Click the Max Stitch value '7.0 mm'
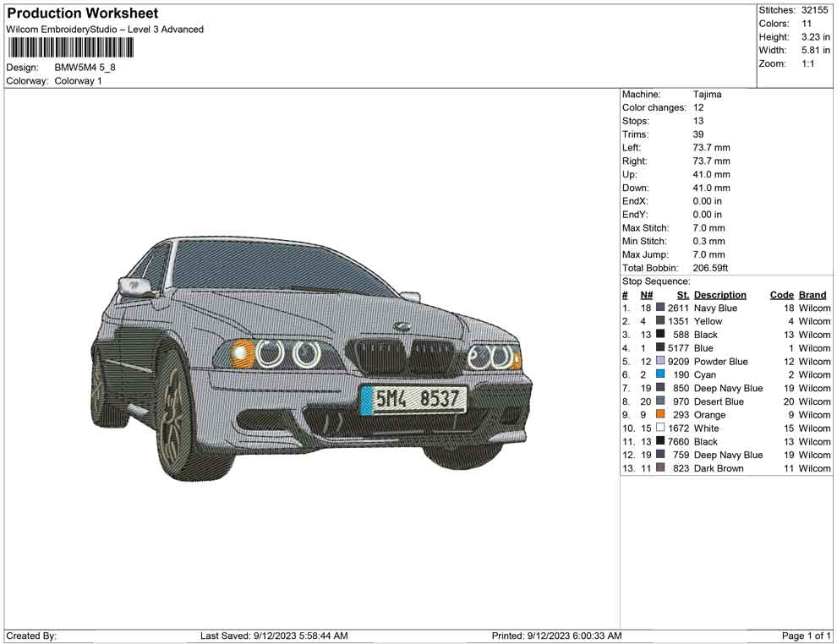This screenshot has width=837, height=644. 708,228
